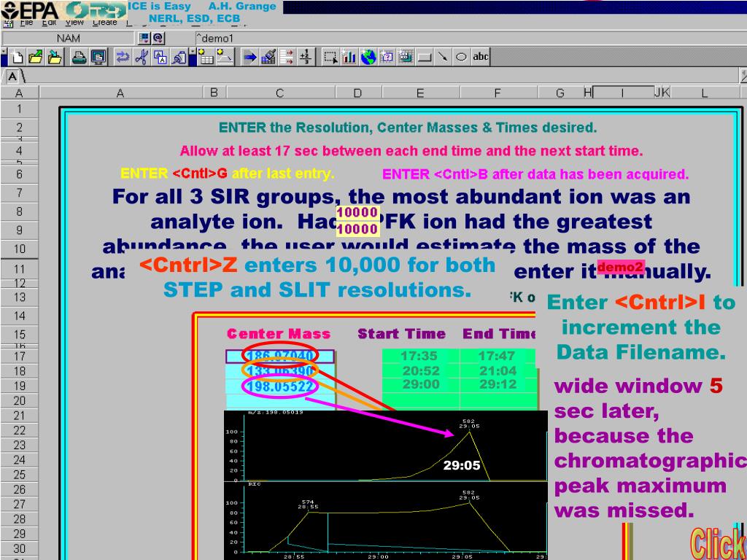The width and height of the screenshot is (747, 560).
Task: Select row 14 header
Action: coord(19,316)
